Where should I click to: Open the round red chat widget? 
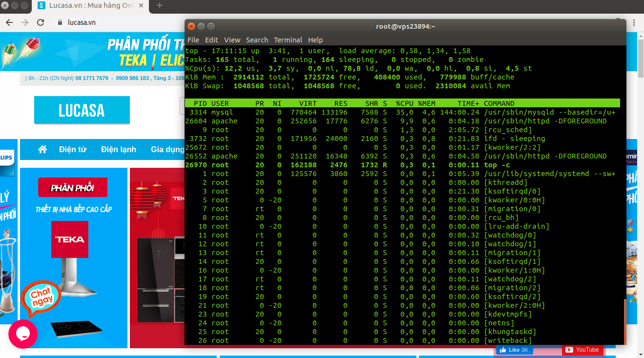22,334
